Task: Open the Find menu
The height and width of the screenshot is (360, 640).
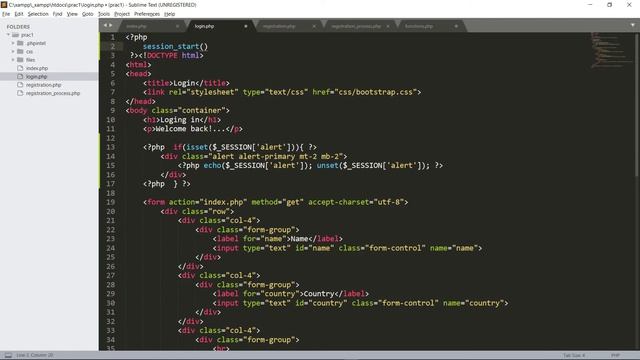Action: click(x=58, y=14)
